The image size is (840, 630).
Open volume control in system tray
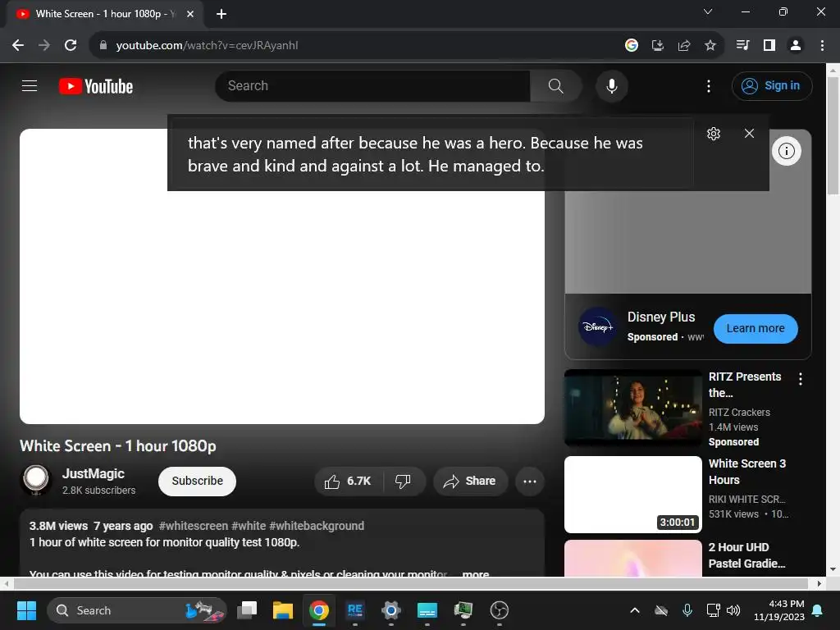click(733, 610)
